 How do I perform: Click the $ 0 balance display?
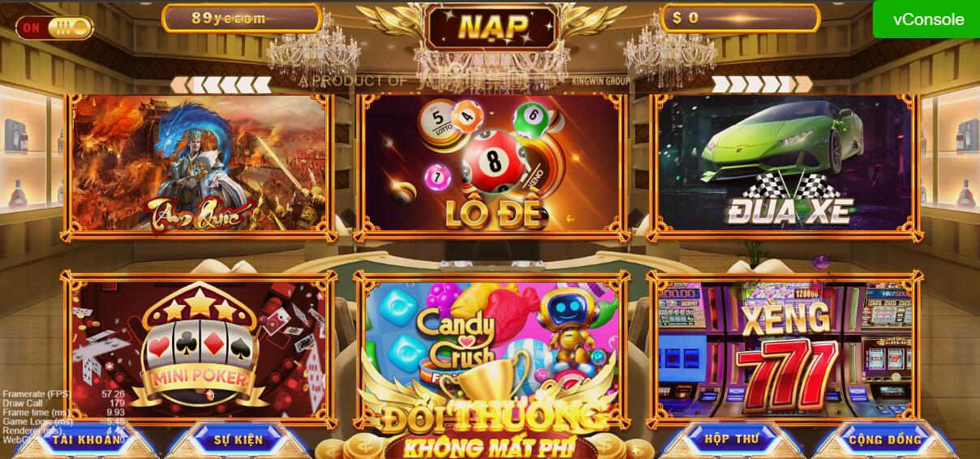(x=740, y=18)
